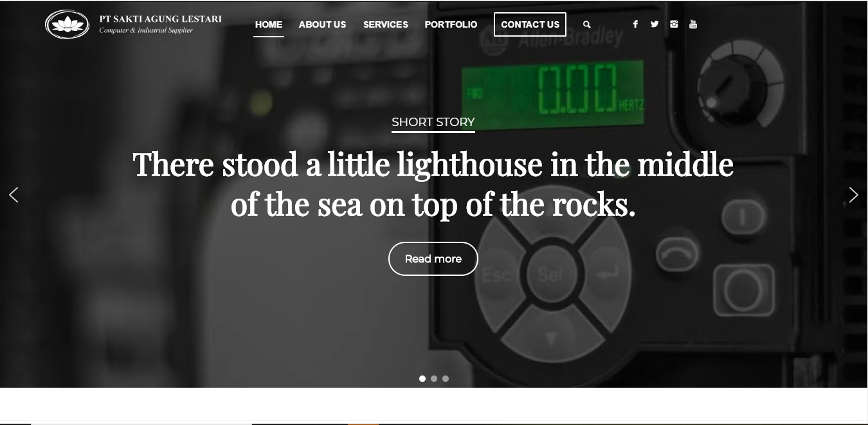
Task: Open the SERVICES menu item
Action: pos(386,24)
